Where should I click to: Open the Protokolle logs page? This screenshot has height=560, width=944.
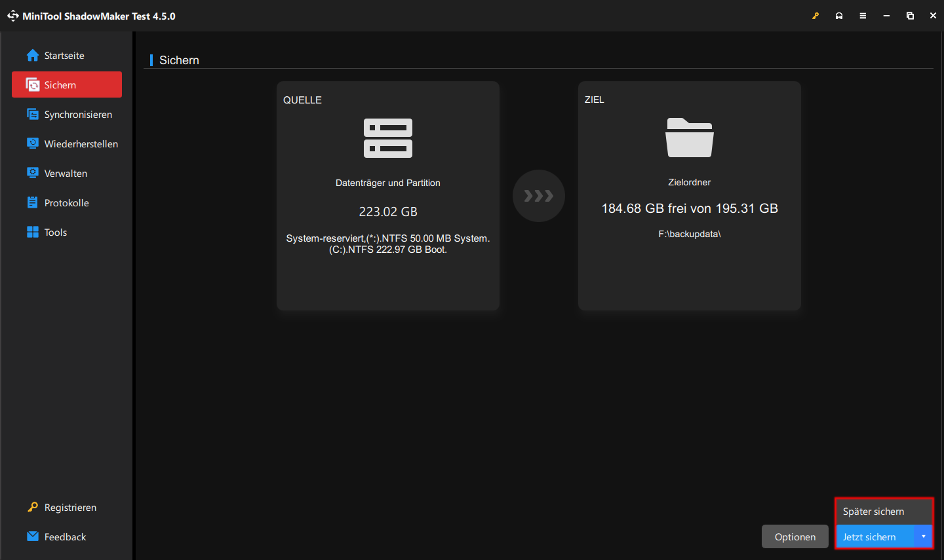tap(58, 203)
